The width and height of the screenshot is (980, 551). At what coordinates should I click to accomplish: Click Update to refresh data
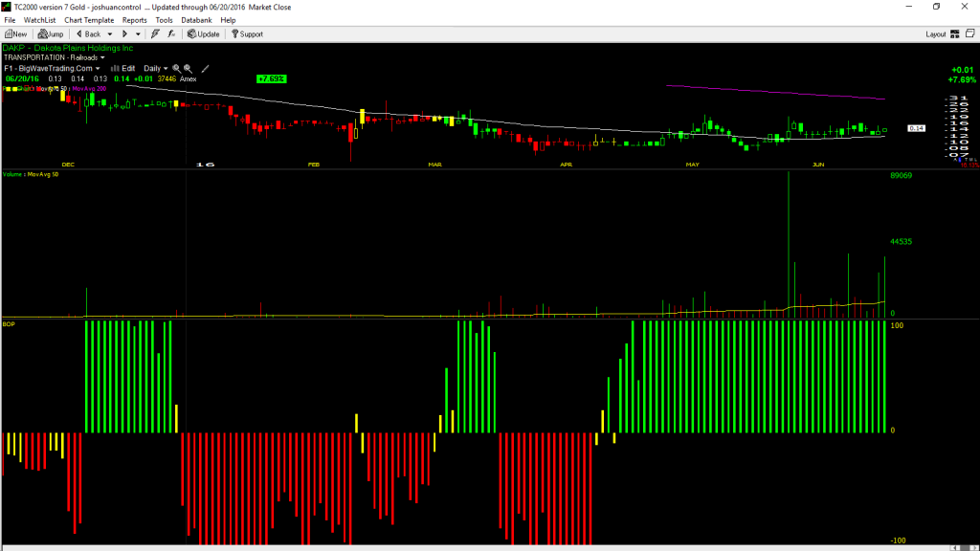click(204, 34)
